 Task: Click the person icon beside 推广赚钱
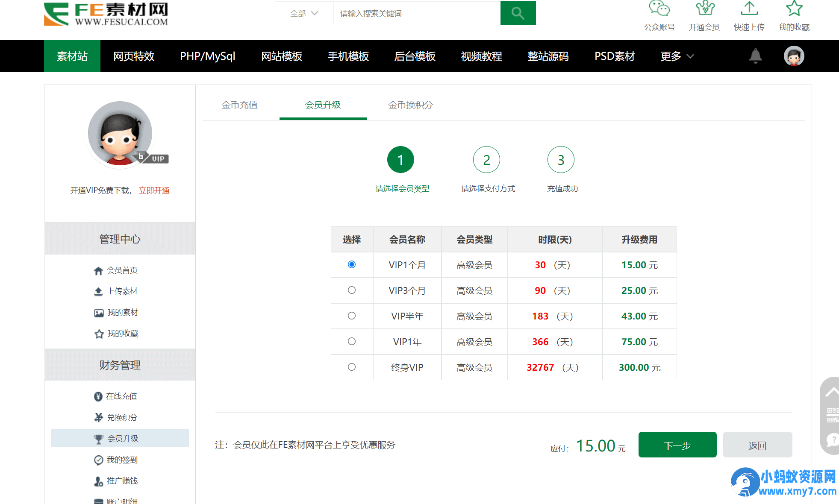(x=98, y=481)
